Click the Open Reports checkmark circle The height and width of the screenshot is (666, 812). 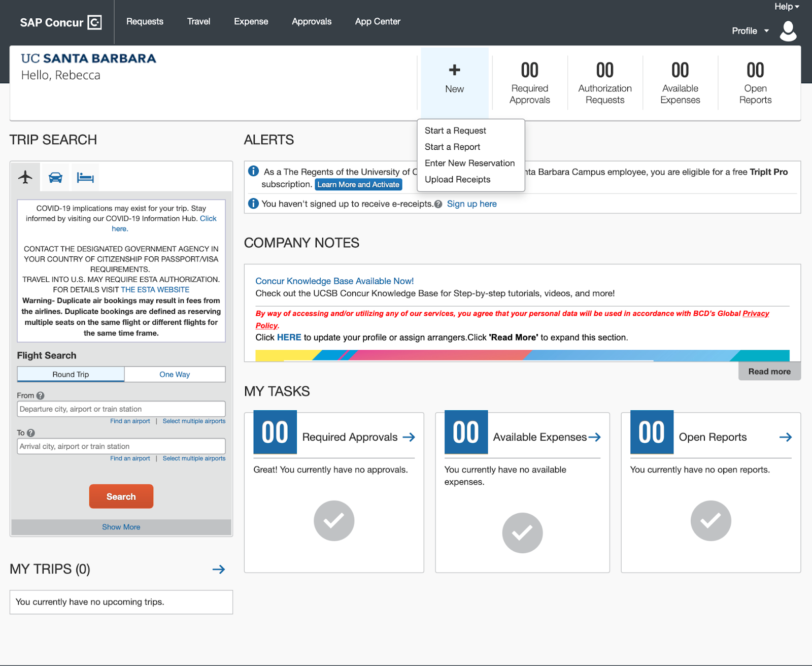coord(711,521)
